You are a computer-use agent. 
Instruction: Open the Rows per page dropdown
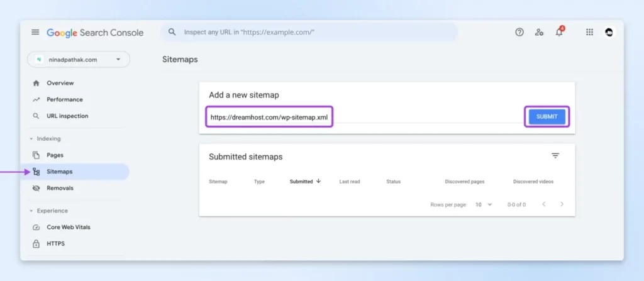(x=484, y=204)
